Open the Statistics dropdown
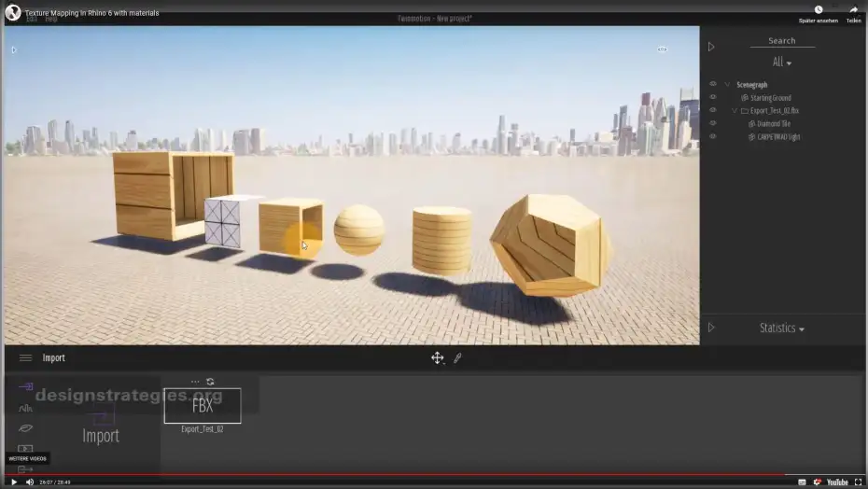The width and height of the screenshot is (868, 489). pyautogui.click(x=781, y=328)
